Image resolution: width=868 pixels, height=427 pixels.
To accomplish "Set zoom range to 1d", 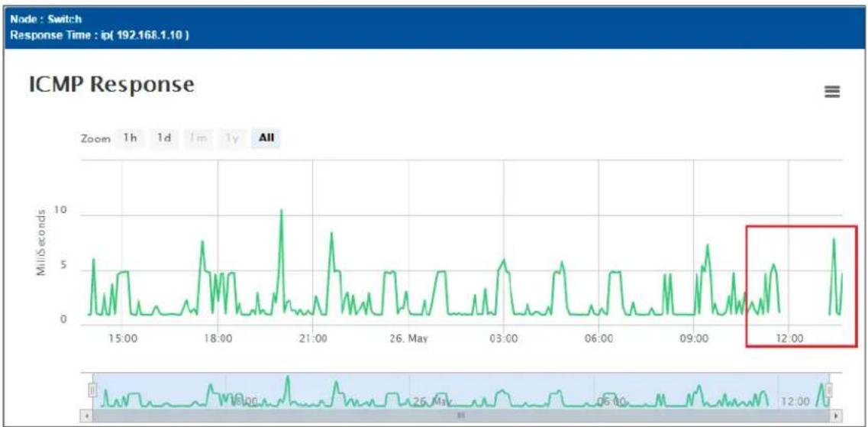I will (163, 138).
